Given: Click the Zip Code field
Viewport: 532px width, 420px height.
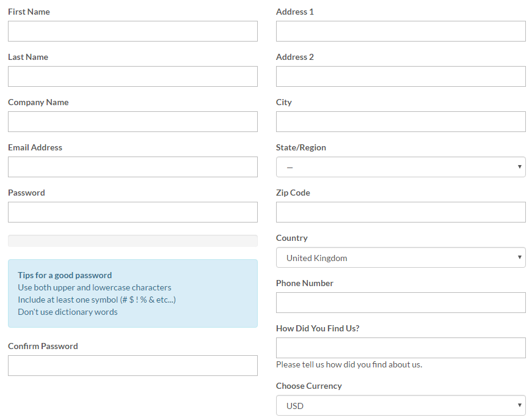Looking at the screenshot, I should point(401,212).
